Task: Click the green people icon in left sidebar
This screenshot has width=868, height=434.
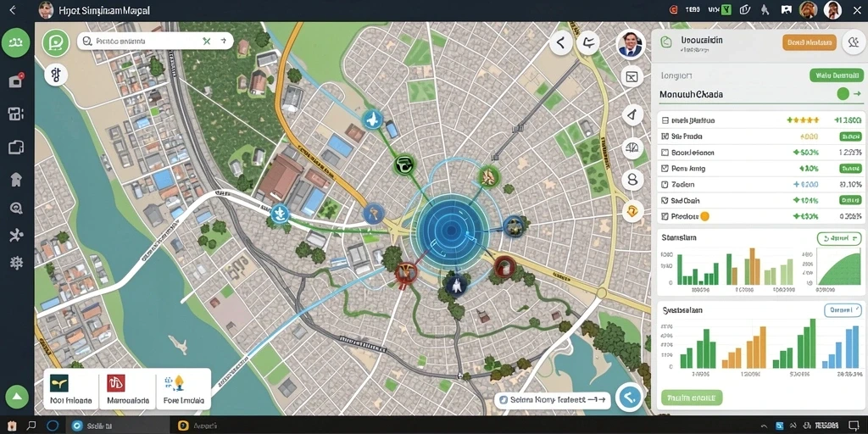Action: [x=16, y=43]
